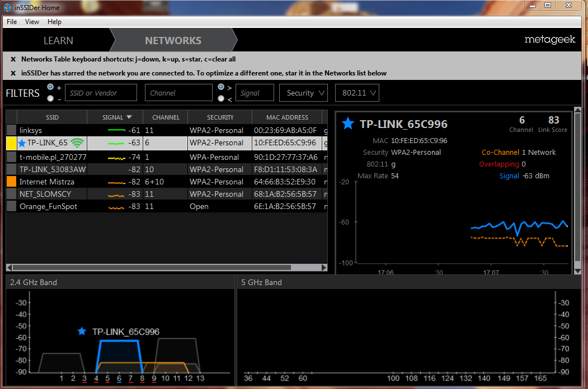This screenshot has height=389, width=588.
Task: Open the Help menu
Action: [x=54, y=22]
